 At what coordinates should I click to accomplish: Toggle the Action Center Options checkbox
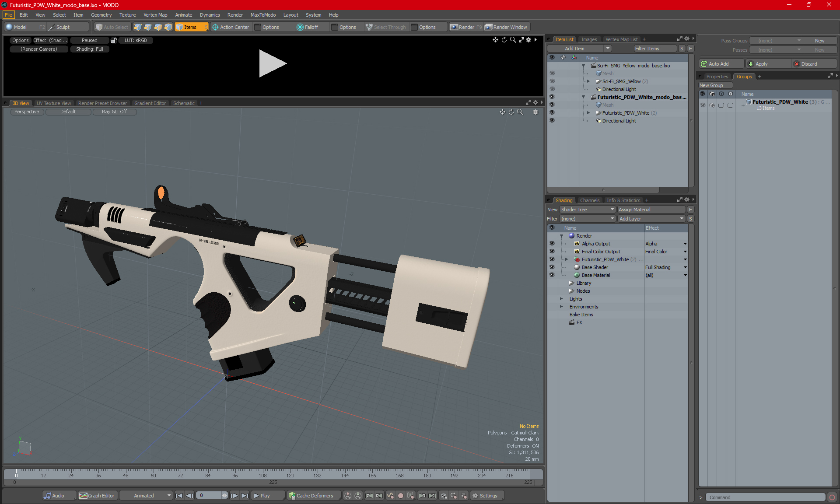[258, 27]
